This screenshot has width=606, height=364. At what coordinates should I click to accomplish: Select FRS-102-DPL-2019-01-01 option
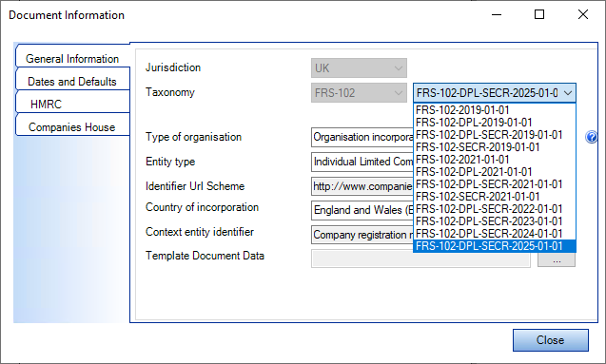point(495,123)
